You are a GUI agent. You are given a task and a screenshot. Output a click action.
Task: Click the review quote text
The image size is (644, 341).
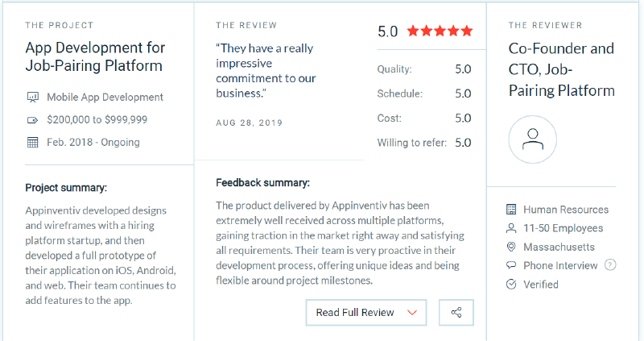click(266, 71)
